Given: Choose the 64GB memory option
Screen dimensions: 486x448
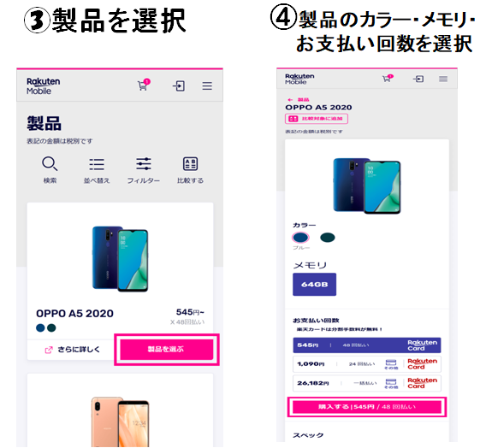Looking at the screenshot, I should [315, 284].
